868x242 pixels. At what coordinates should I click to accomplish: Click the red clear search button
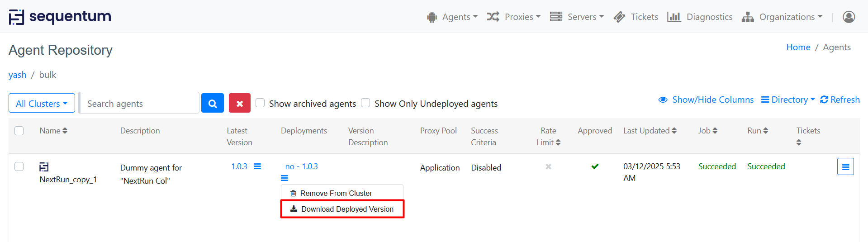pyautogui.click(x=239, y=103)
